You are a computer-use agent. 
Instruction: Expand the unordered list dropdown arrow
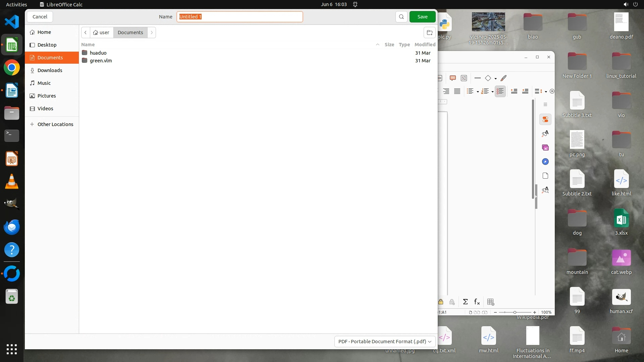478,92
